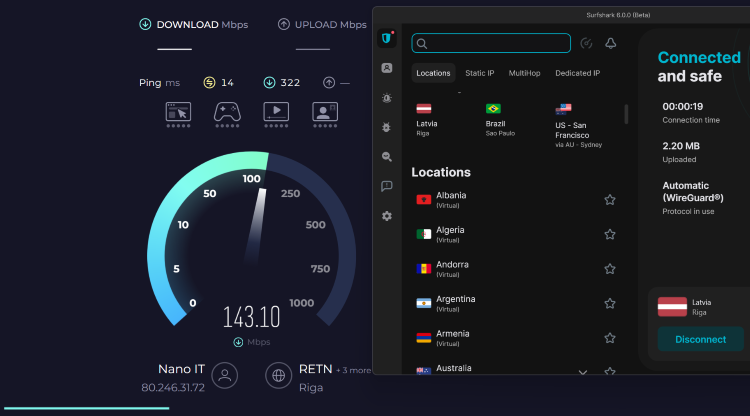Favorite Australia with its star

coord(609,371)
